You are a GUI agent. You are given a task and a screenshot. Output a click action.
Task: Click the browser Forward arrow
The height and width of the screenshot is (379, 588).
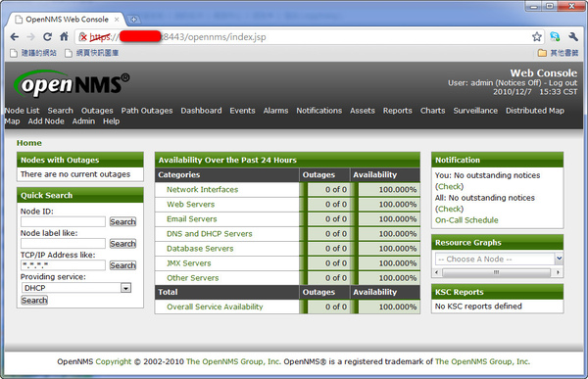(31, 37)
